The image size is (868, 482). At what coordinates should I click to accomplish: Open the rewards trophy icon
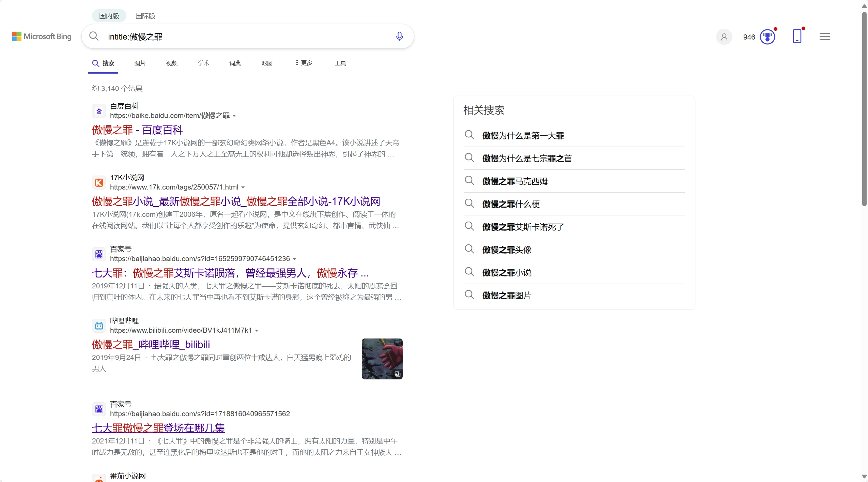point(767,36)
